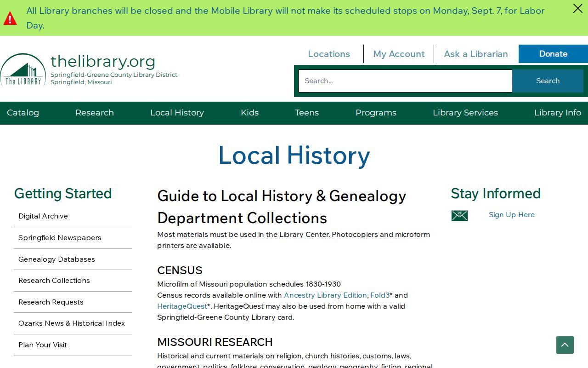Open the Teens menu
588x368 pixels.
coord(307,113)
